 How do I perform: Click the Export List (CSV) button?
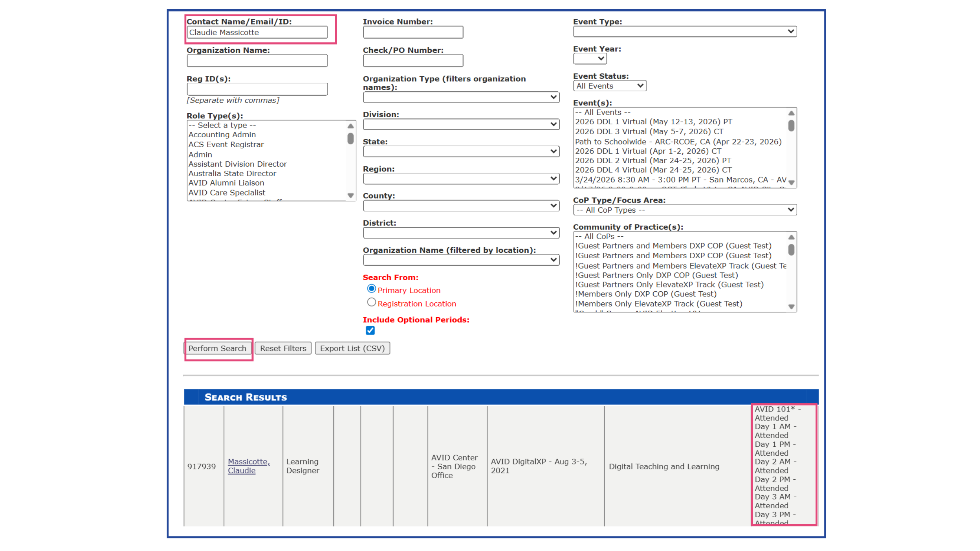(352, 348)
